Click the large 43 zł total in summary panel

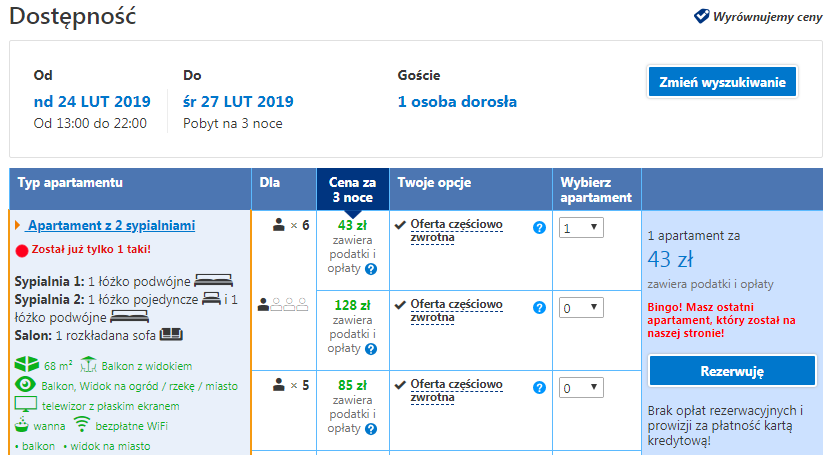(671, 259)
